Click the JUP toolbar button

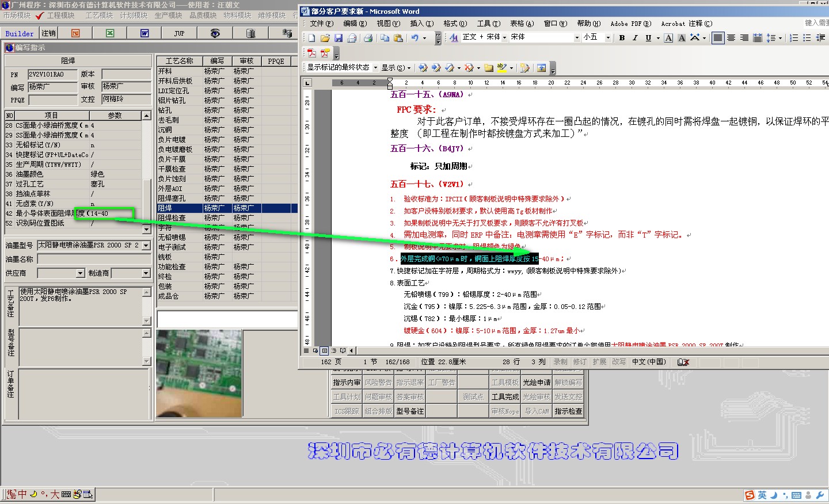180,33
